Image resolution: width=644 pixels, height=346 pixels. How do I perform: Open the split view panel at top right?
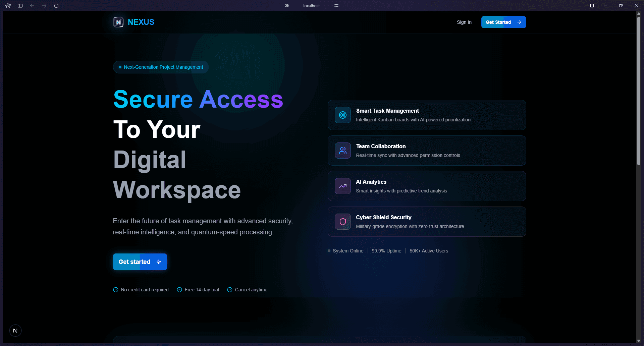(592, 5)
